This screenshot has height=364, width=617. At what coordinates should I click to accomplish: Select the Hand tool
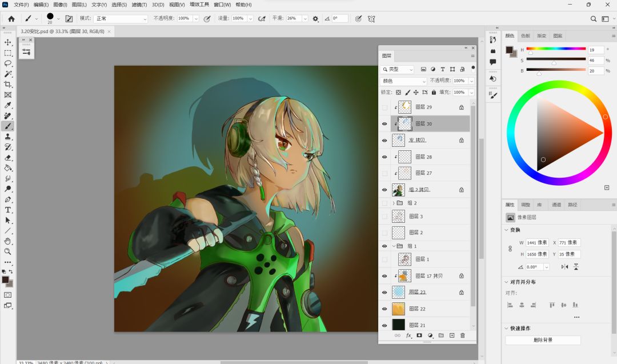tap(8, 241)
